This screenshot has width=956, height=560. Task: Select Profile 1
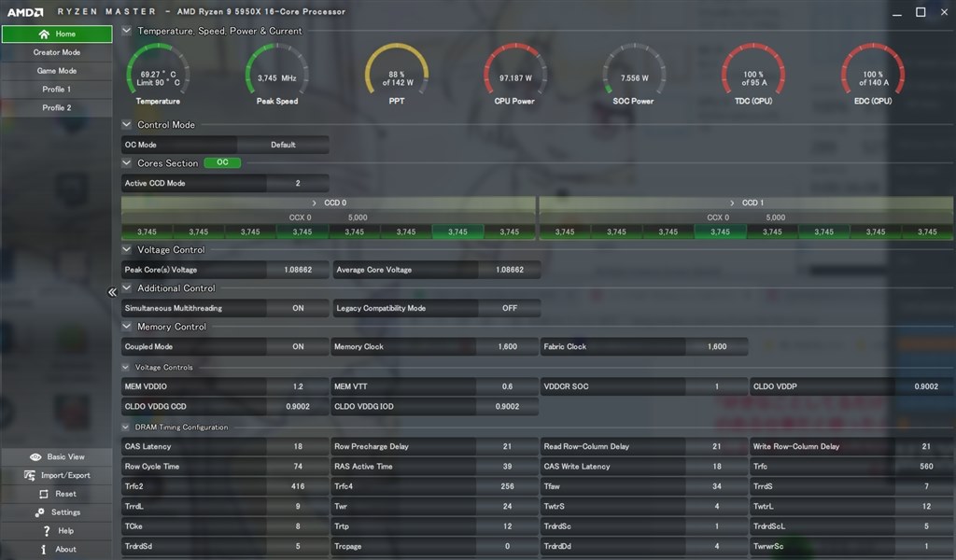(57, 89)
